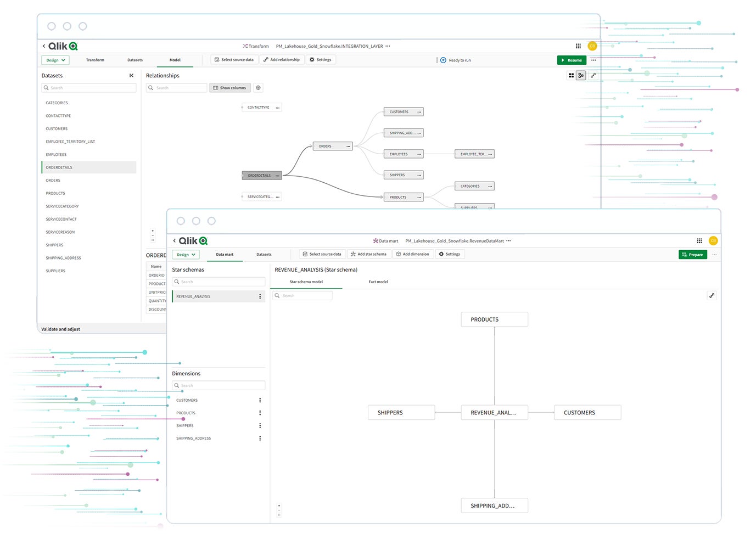Click Select source data in Transform window

click(x=234, y=60)
